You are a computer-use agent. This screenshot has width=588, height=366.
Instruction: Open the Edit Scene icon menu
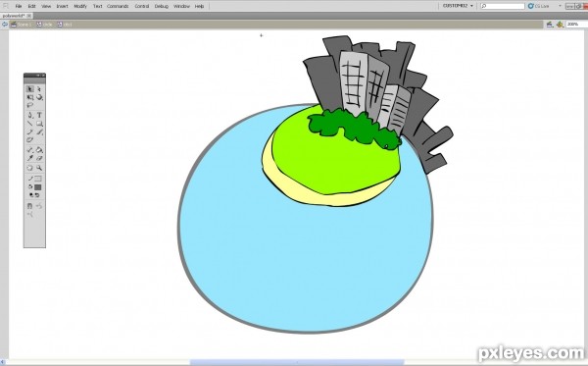[x=550, y=25]
